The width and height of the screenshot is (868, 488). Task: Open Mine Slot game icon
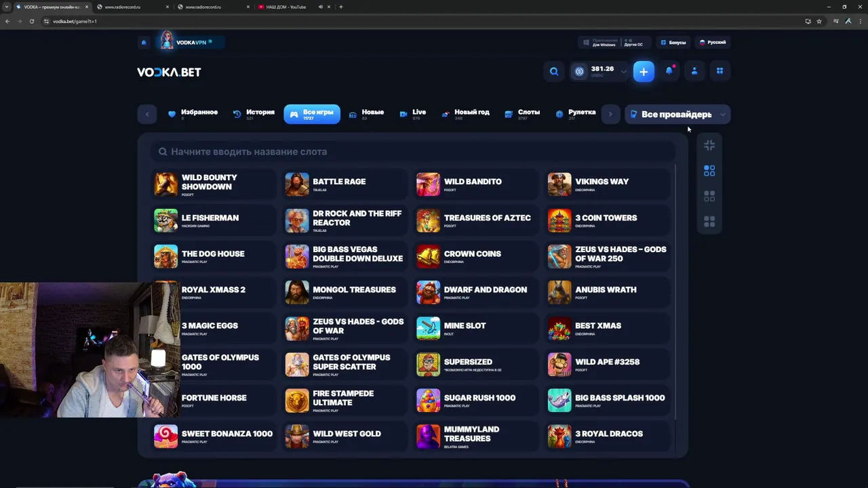(x=428, y=328)
